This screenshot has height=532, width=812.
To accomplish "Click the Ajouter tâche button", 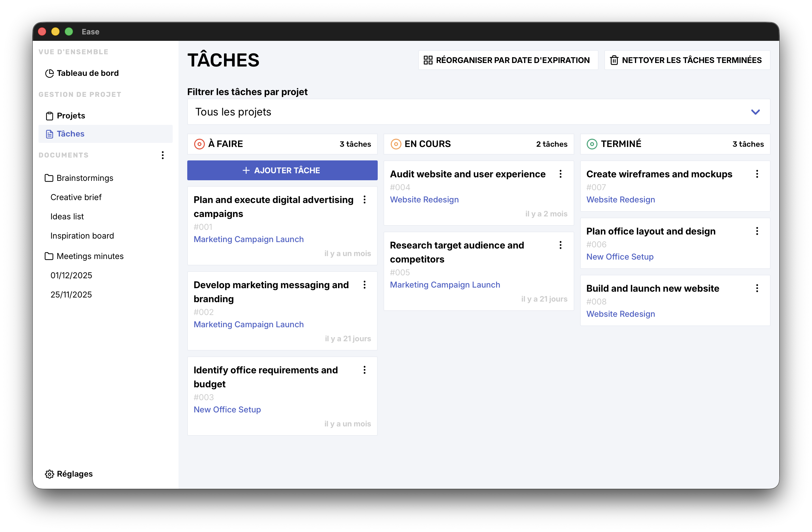I will point(282,170).
